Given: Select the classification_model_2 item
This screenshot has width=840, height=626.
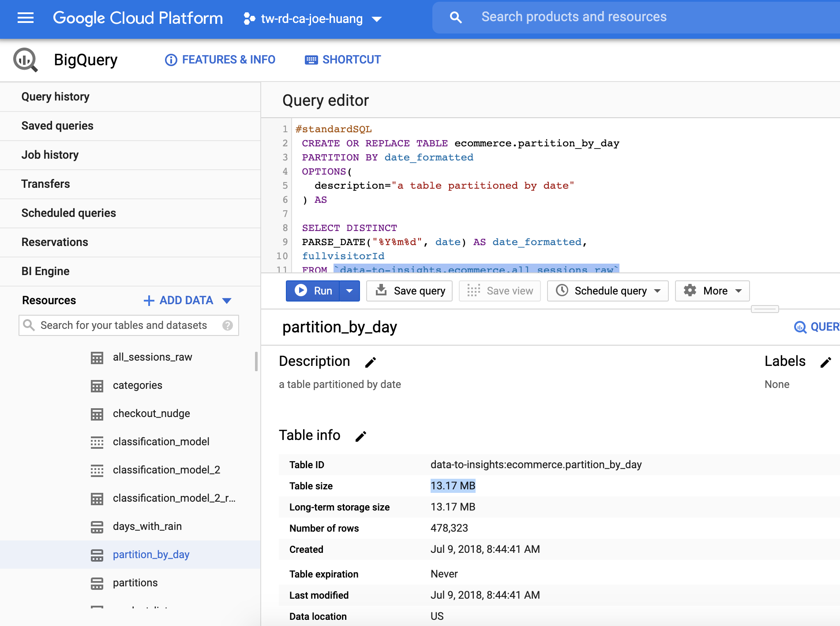Looking at the screenshot, I should (x=166, y=470).
